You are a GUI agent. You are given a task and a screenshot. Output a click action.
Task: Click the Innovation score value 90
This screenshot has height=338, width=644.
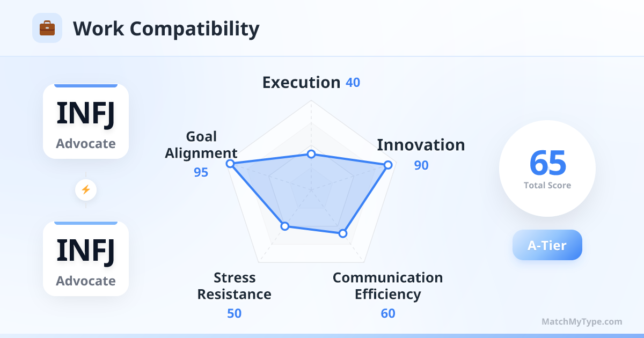(421, 165)
